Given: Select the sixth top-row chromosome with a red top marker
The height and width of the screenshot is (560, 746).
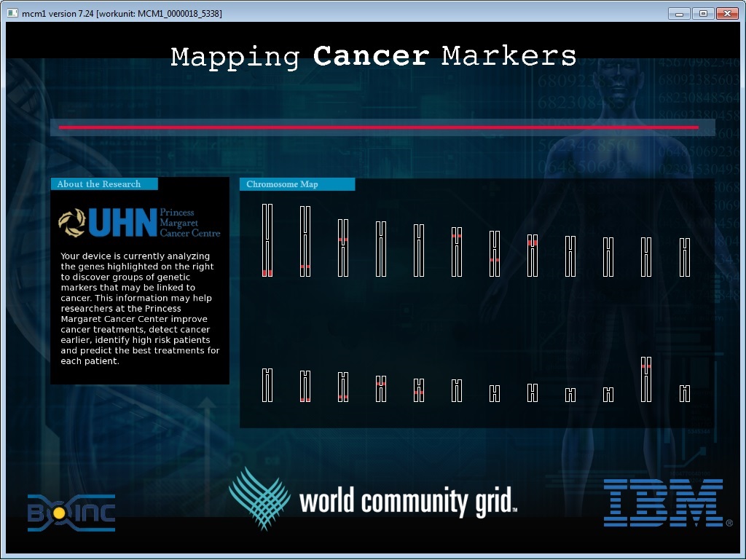Looking at the screenshot, I should (457, 252).
